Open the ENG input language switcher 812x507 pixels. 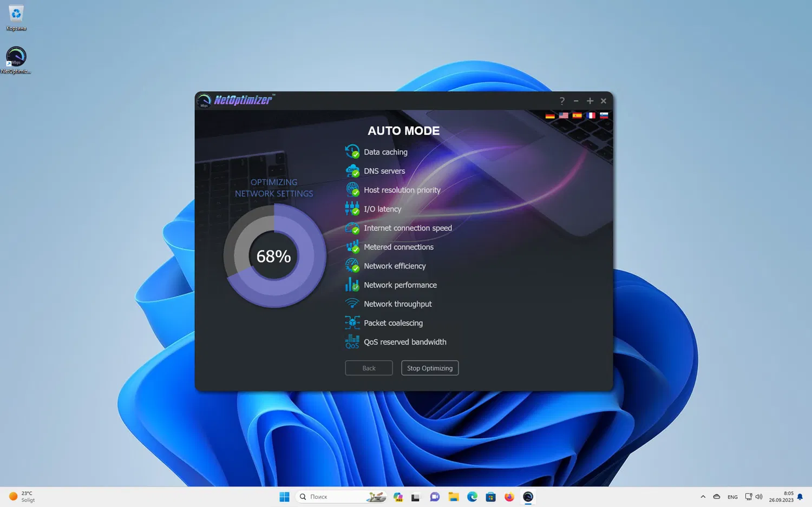tap(732, 497)
